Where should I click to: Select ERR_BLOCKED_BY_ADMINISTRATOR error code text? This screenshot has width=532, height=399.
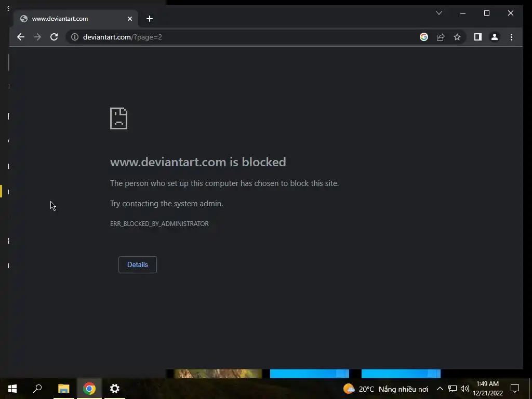click(159, 224)
